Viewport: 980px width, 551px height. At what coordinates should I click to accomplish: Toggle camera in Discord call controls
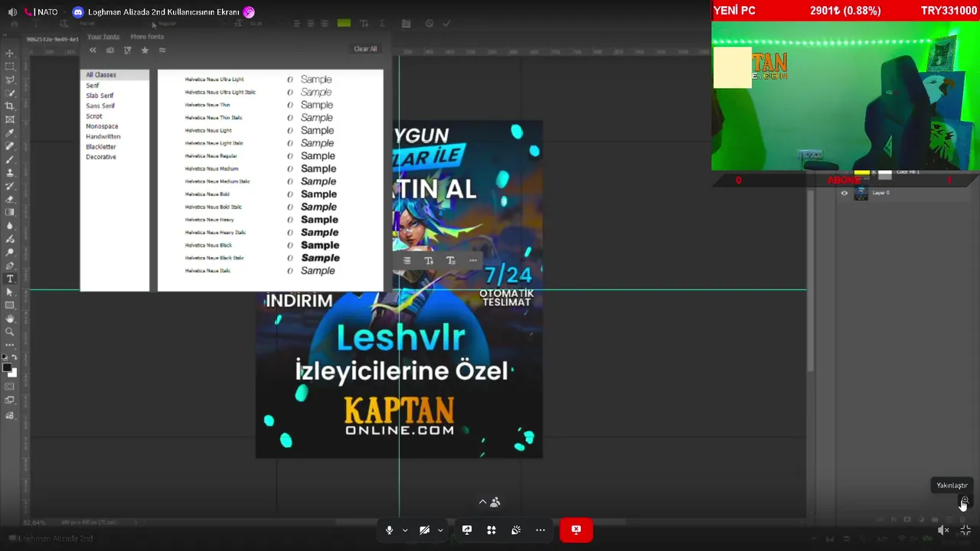point(424,530)
